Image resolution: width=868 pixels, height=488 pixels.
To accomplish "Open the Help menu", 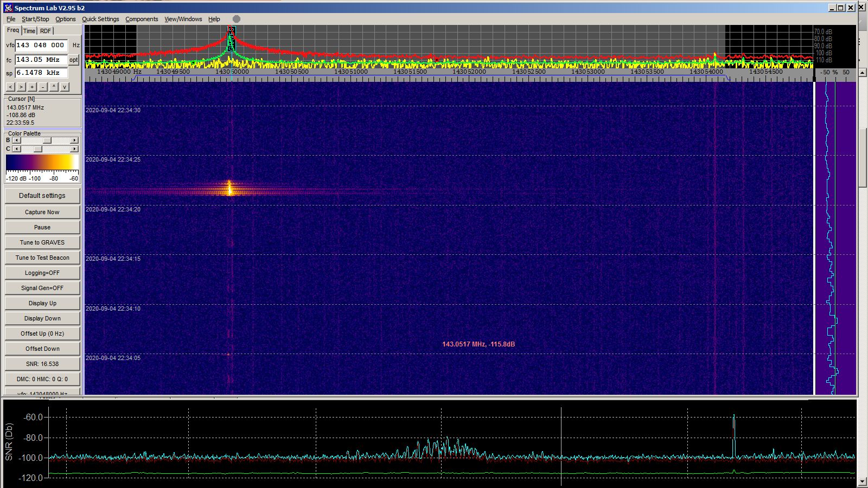I will point(214,19).
